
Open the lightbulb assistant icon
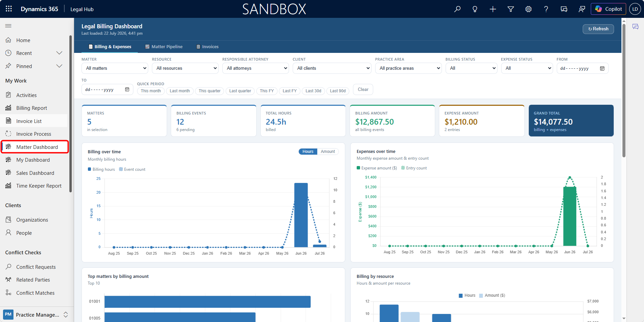[475, 9]
